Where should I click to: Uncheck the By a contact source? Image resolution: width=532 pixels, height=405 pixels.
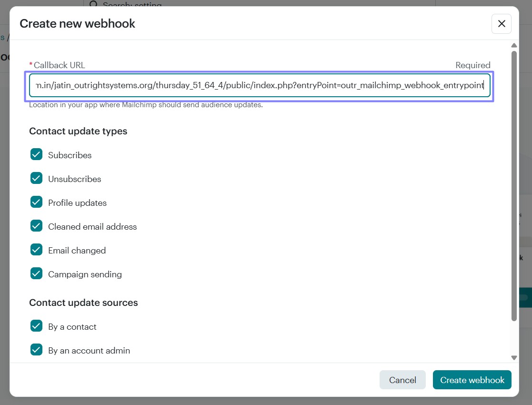pos(37,326)
